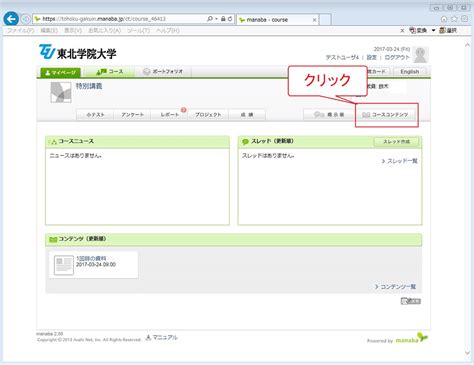Click the page scrollbar down arrow
This screenshot has width=474, height=365.
(x=467, y=352)
